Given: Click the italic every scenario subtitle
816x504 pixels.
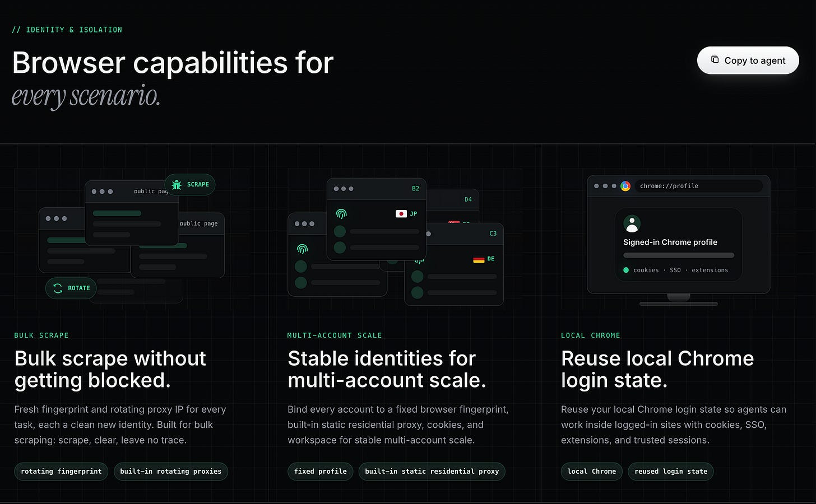Looking at the screenshot, I should point(86,96).
